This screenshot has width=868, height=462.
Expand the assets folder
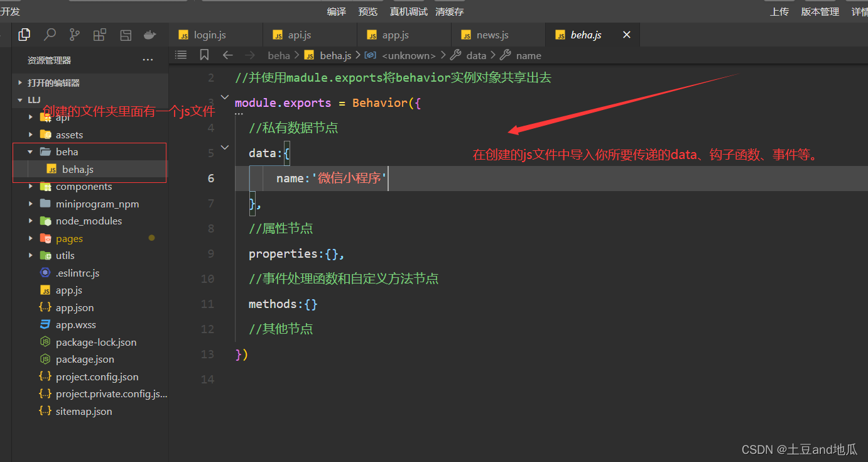click(90, 135)
